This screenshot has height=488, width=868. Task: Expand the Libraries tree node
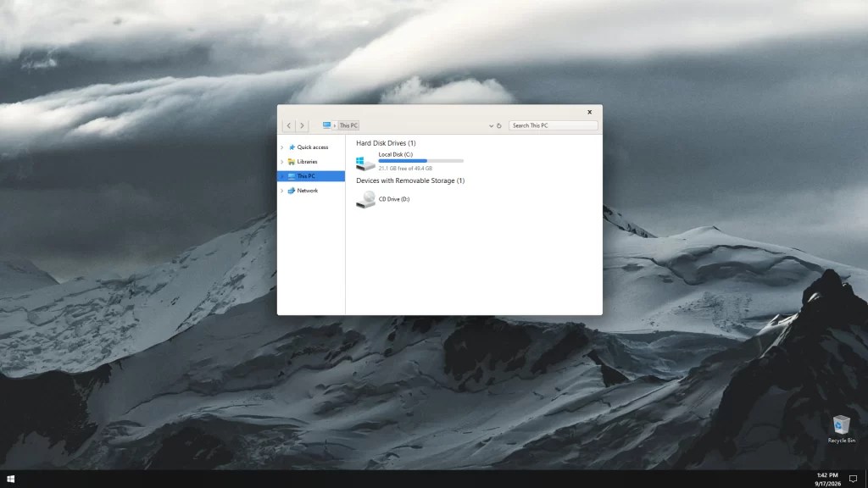(x=281, y=162)
